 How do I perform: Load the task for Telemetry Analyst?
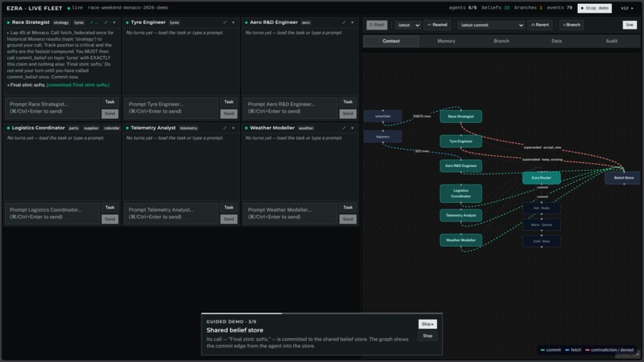point(229,208)
